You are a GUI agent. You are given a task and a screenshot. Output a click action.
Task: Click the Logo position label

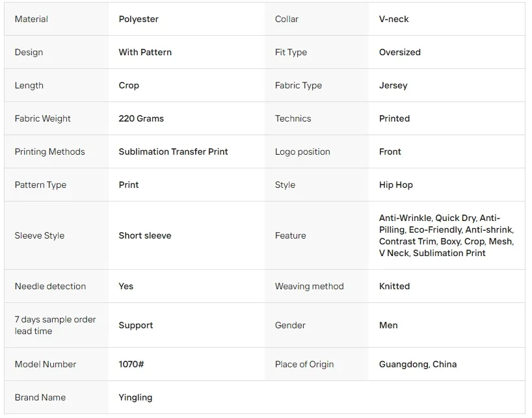pos(302,152)
